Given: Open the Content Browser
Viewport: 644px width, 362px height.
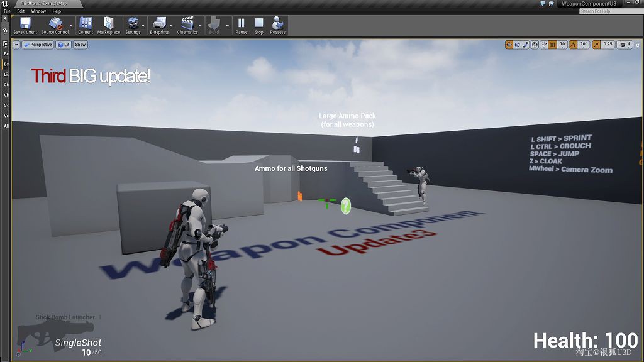Looking at the screenshot, I should tap(85, 24).
